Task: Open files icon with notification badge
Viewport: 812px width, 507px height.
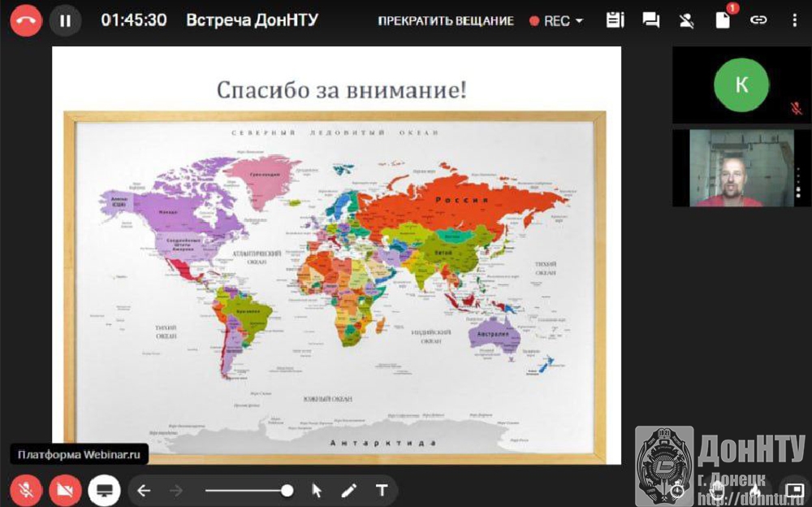Action: (723, 20)
